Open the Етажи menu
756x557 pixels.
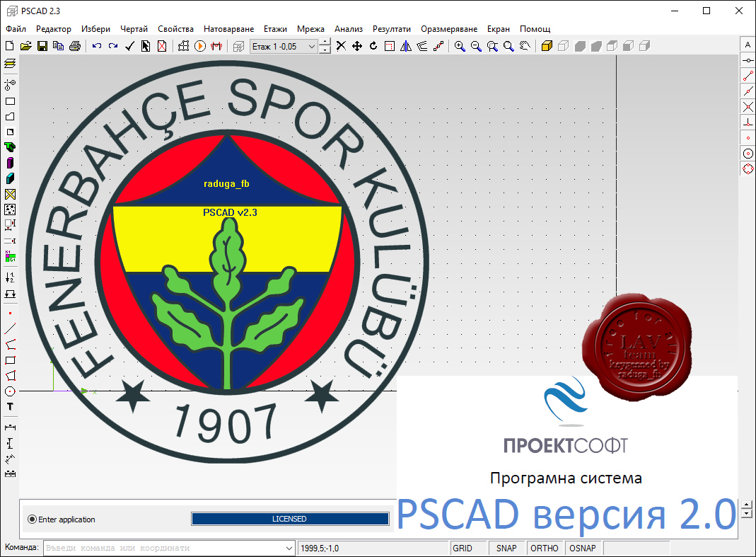coord(275,29)
